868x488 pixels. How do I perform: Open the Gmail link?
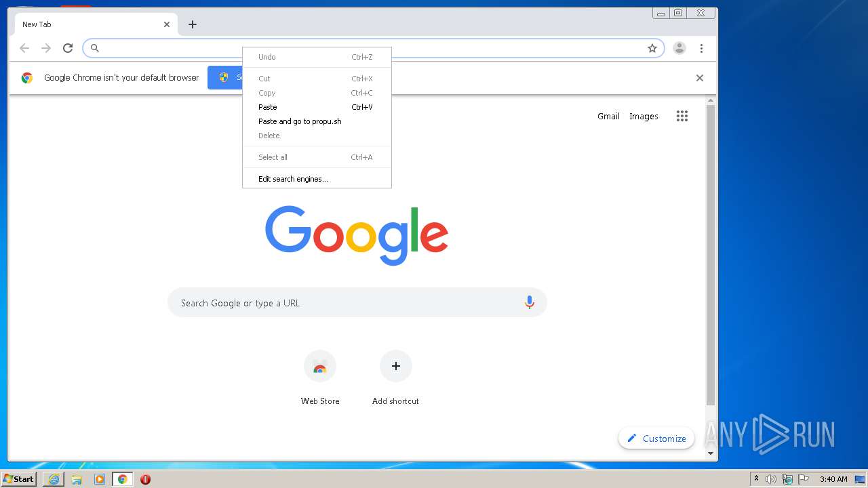coord(608,116)
